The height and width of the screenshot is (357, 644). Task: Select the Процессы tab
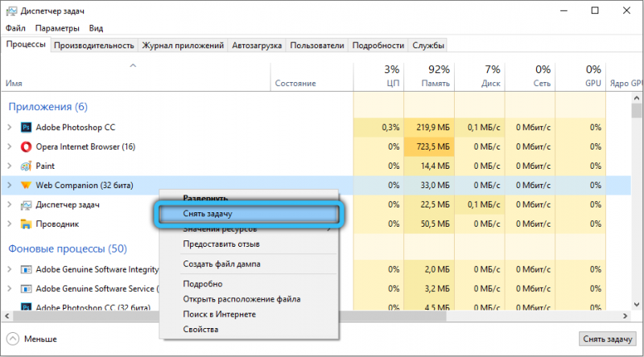[x=26, y=44]
